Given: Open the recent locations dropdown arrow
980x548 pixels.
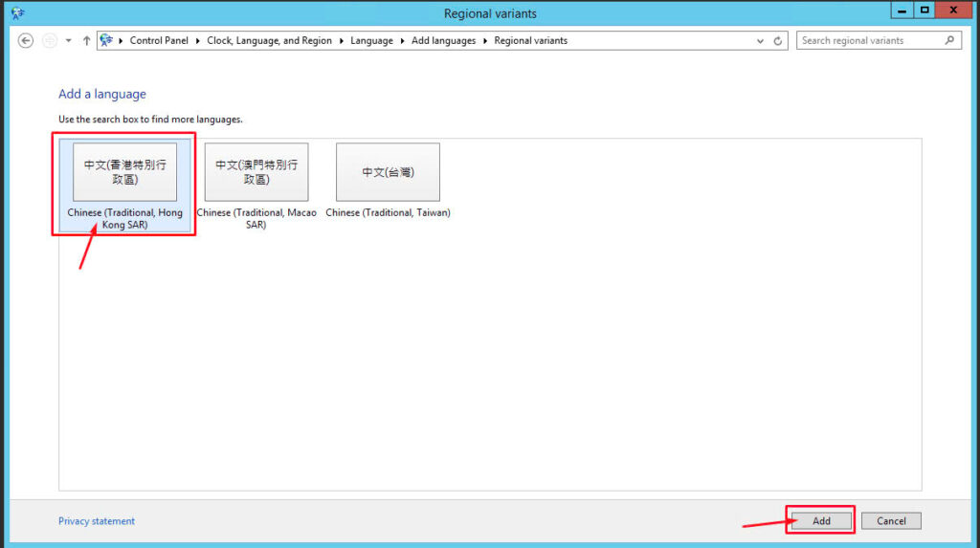Looking at the screenshot, I should [68, 40].
